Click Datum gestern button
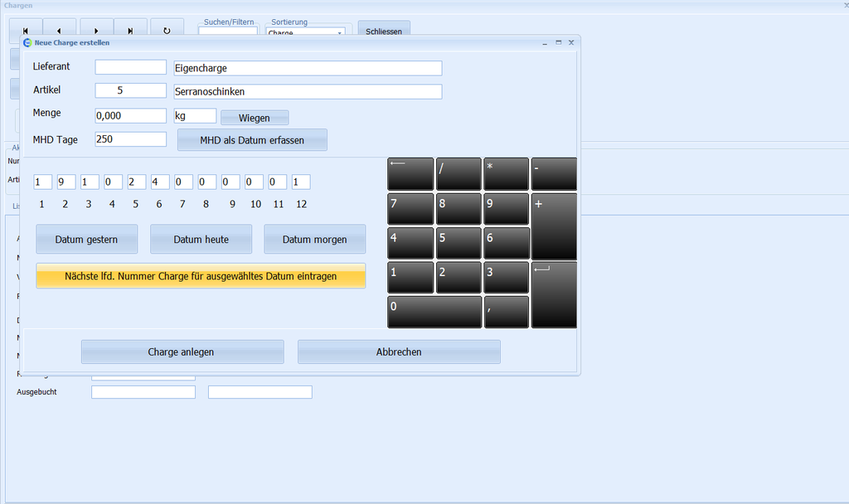Viewport: 849px width, 504px height. 86,240
